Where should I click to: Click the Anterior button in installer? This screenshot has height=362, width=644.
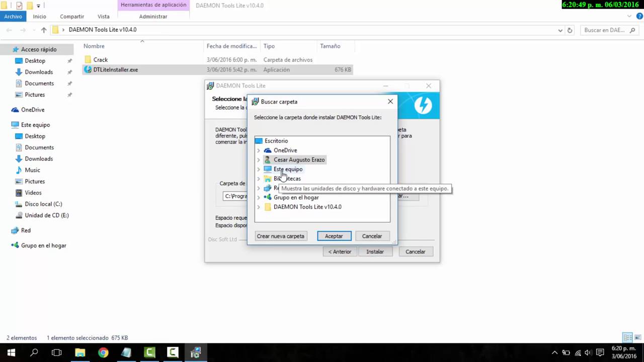pyautogui.click(x=340, y=251)
